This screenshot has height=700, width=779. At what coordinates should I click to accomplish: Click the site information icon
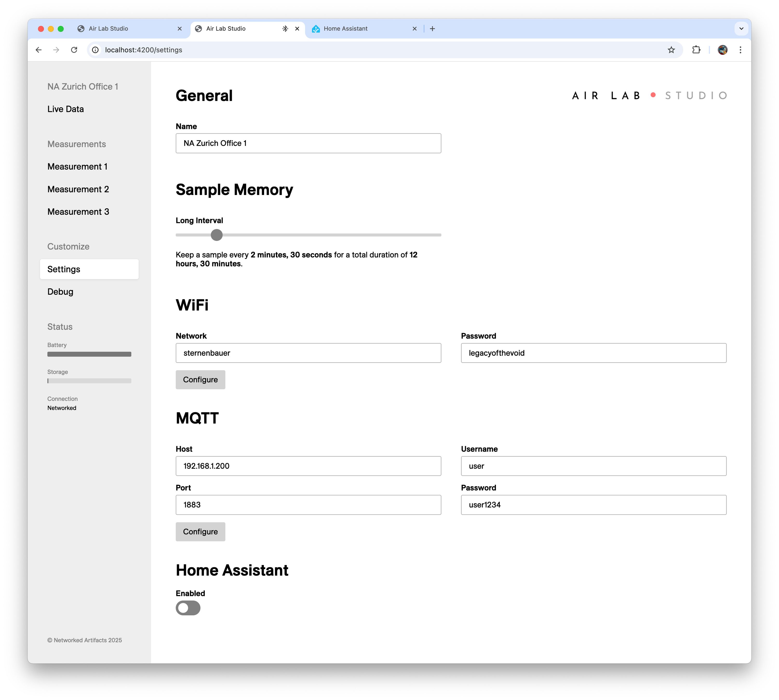[95, 50]
